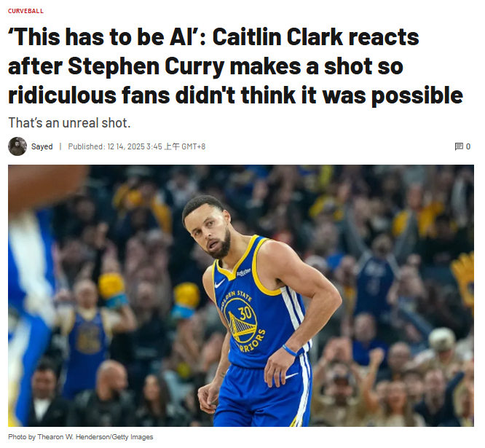This screenshot has width=485, height=448.
Task: Open the Stephen Curry main article photo
Action: [x=241, y=296]
